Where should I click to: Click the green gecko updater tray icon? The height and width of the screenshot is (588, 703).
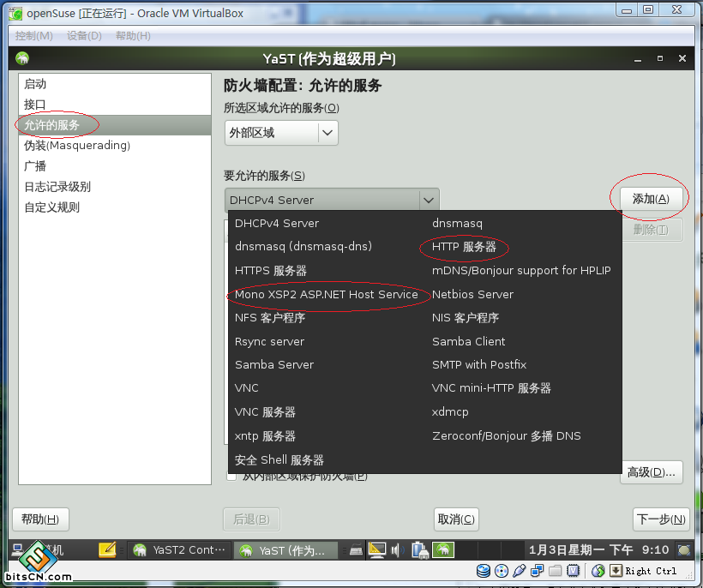(x=443, y=549)
